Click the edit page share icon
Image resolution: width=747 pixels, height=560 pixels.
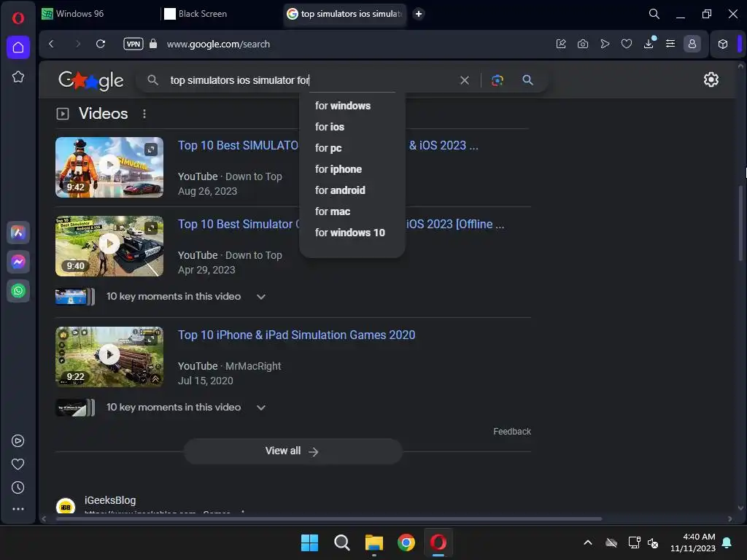pyautogui.click(x=561, y=44)
